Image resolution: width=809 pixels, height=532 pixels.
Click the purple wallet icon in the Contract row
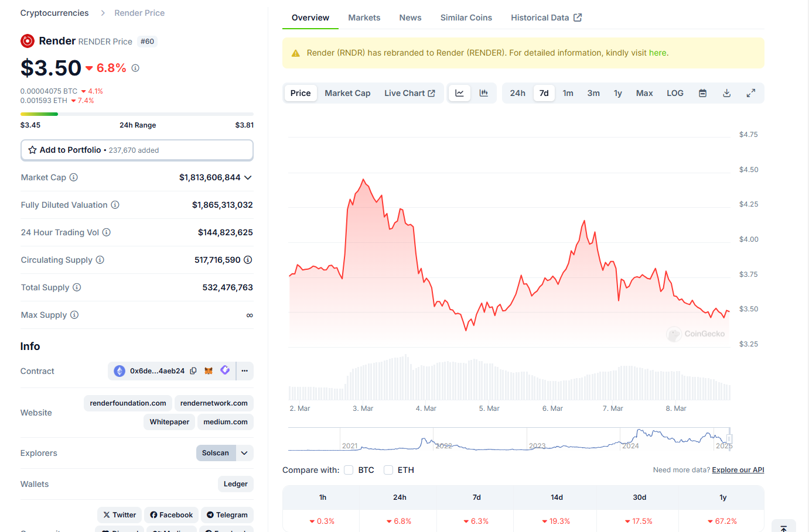(x=225, y=370)
